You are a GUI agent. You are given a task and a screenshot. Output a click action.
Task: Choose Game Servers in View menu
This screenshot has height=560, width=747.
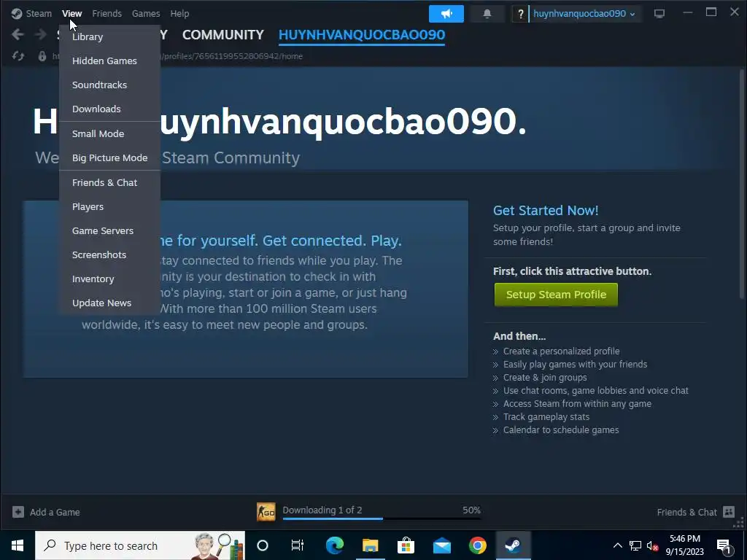[x=109, y=230]
